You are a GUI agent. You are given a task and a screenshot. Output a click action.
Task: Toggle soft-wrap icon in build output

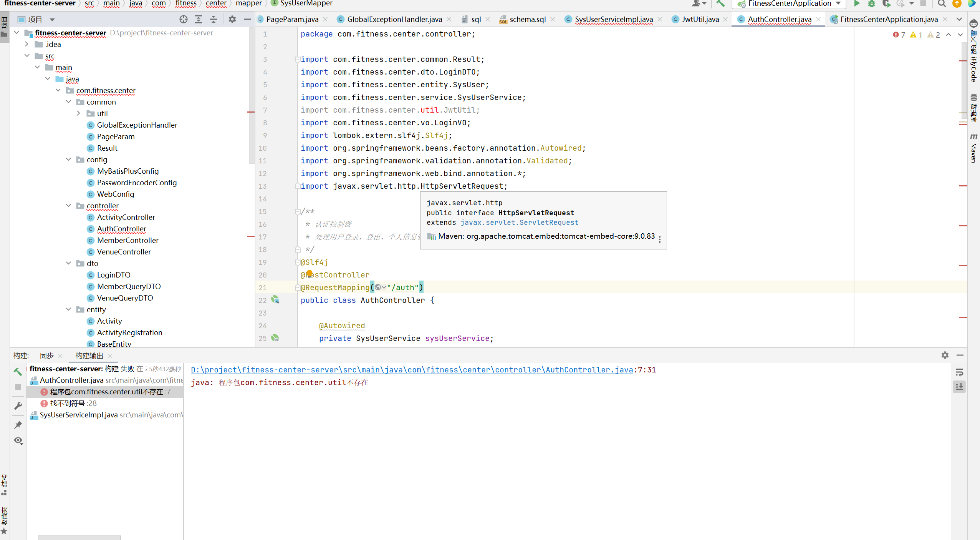pyautogui.click(x=959, y=372)
